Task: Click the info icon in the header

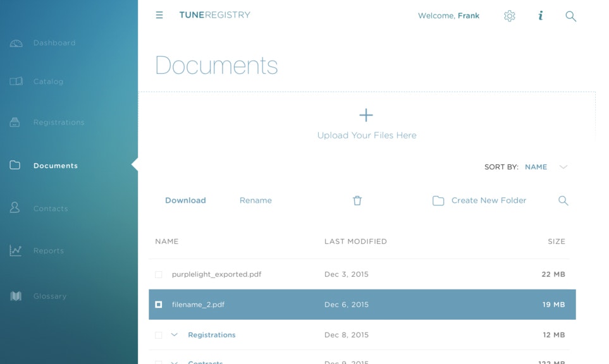Action: tap(540, 16)
